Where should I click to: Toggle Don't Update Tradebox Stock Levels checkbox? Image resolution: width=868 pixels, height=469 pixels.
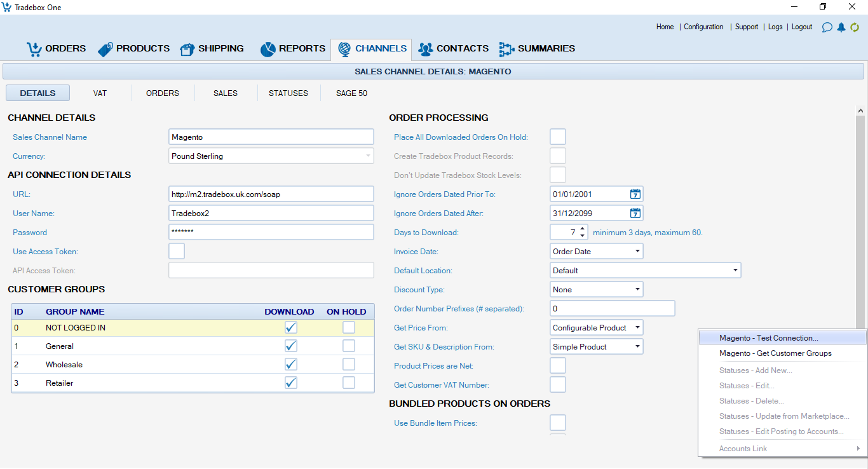pyautogui.click(x=558, y=175)
